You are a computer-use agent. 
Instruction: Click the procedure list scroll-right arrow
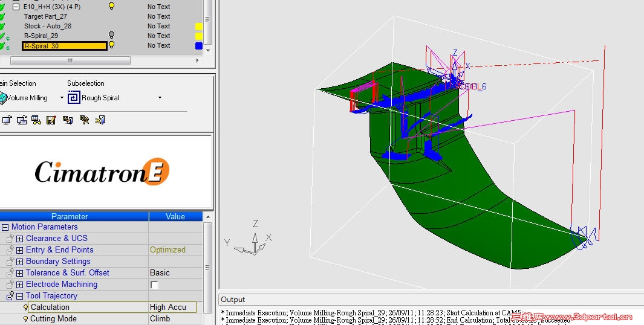coord(198,61)
